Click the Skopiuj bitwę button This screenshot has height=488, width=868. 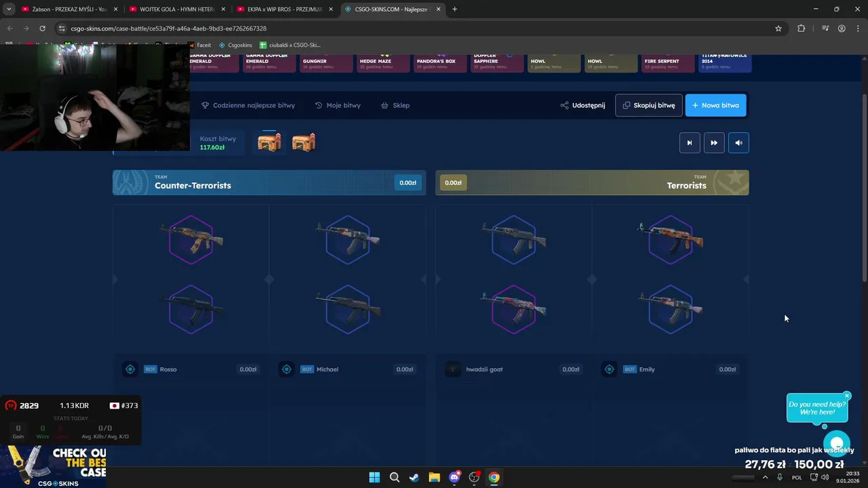coord(649,105)
